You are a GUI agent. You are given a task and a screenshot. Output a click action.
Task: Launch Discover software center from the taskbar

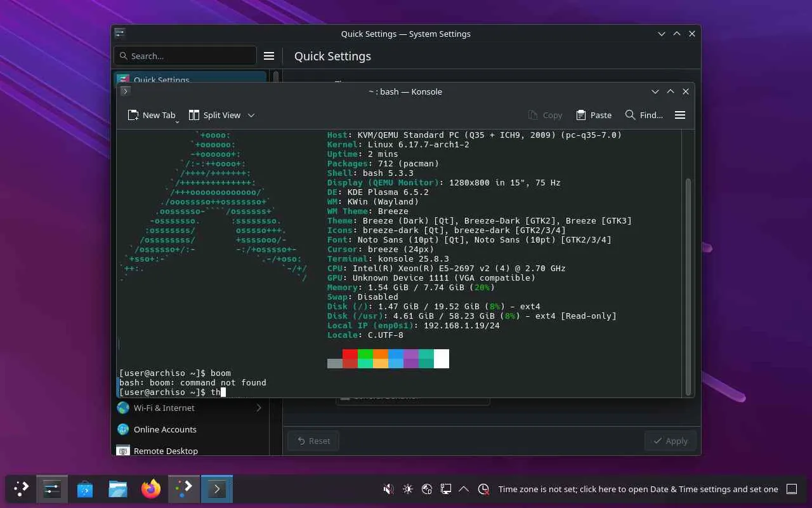[85, 489]
